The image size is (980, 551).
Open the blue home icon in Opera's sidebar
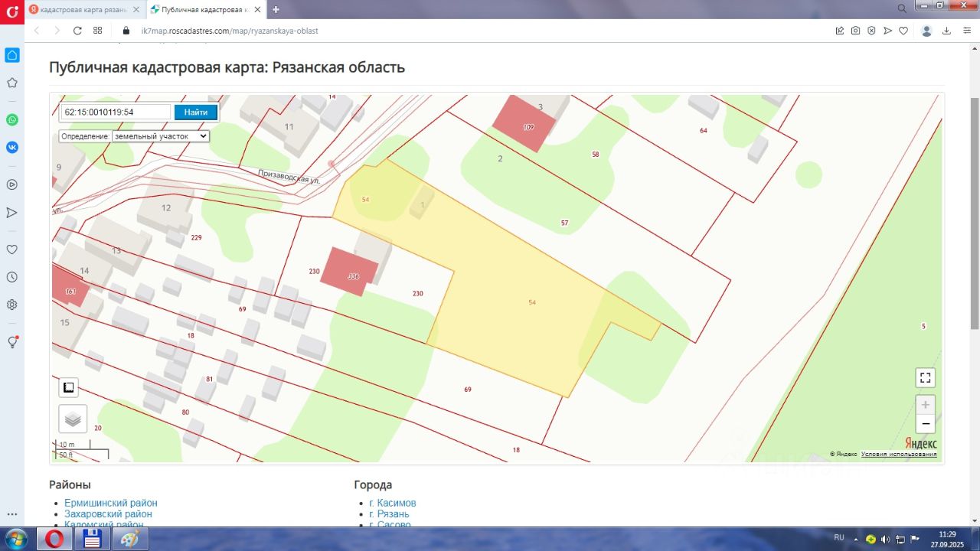pos(12,55)
